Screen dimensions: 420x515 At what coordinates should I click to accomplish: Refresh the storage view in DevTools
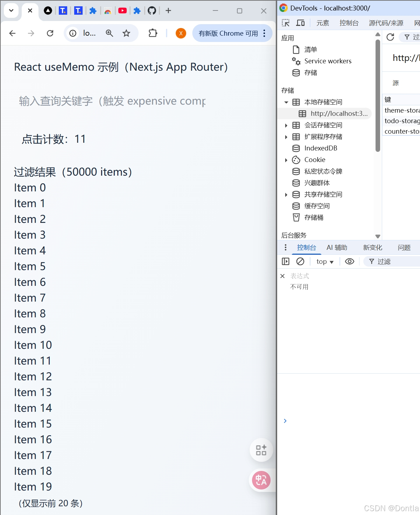click(390, 37)
